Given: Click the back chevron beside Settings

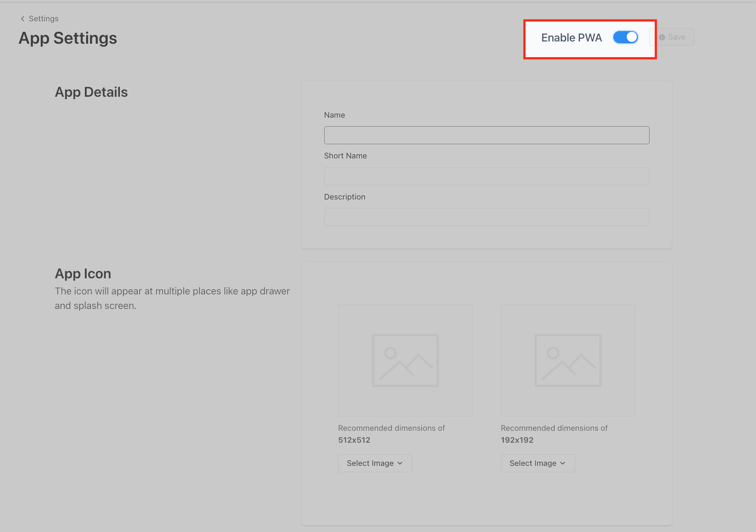Looking at the screenshot, I should pos(22,19).
